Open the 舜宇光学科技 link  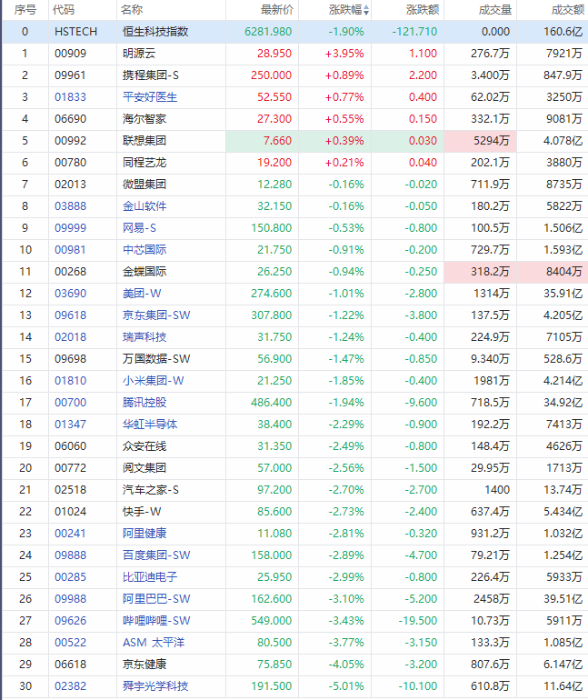pyautogui.click(x=155, y=686)
